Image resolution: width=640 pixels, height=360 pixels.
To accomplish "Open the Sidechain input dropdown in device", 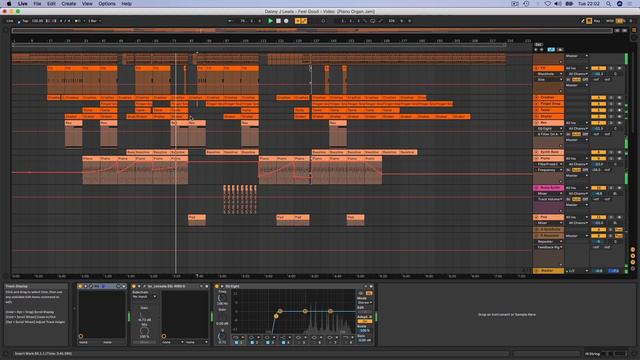I will pyautogui.click(x=144, y=297).
